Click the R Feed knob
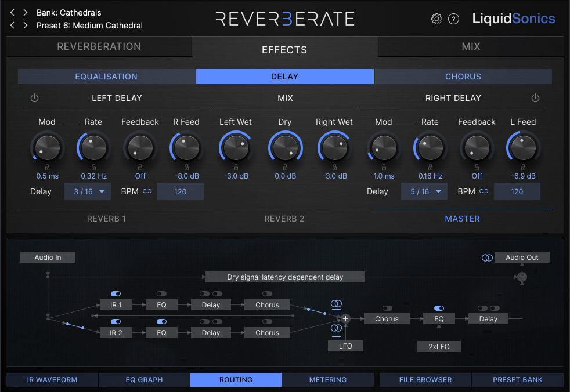570x392 pixels. pos(186,147)
